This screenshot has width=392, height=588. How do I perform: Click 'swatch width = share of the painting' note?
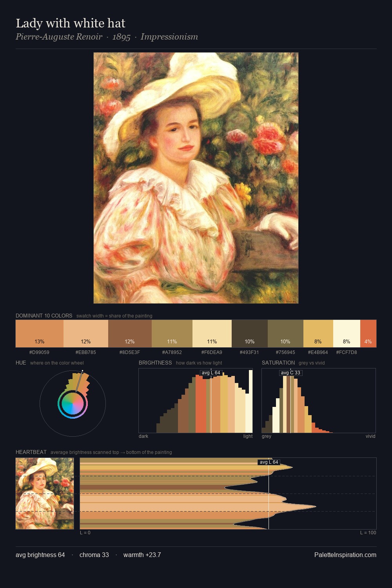[x=114, y=316]
